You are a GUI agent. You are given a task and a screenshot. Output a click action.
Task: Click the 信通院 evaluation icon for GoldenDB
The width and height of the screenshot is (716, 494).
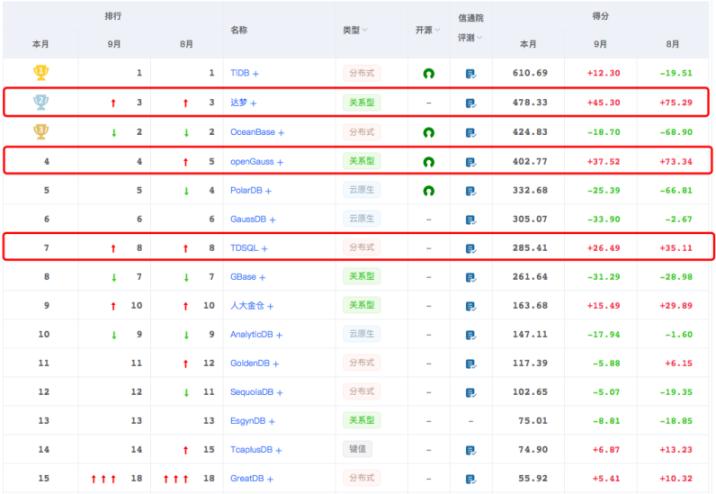(471, 363)
